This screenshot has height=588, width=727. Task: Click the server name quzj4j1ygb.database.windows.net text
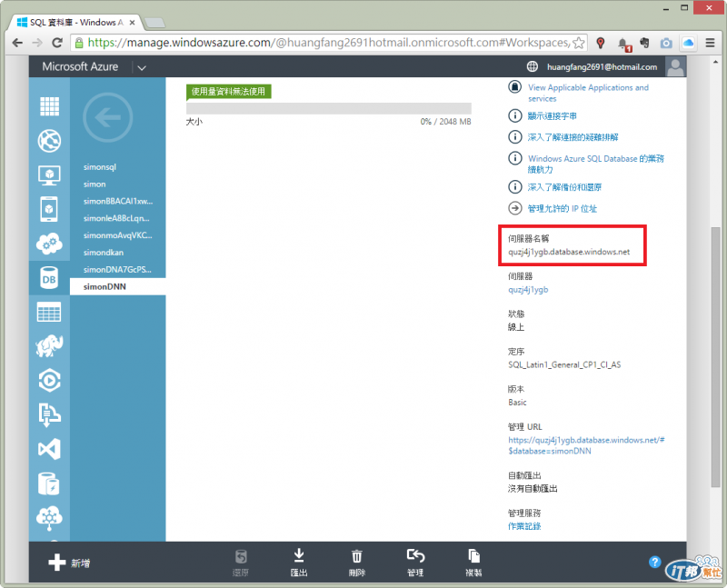click(x=569, y=253)
